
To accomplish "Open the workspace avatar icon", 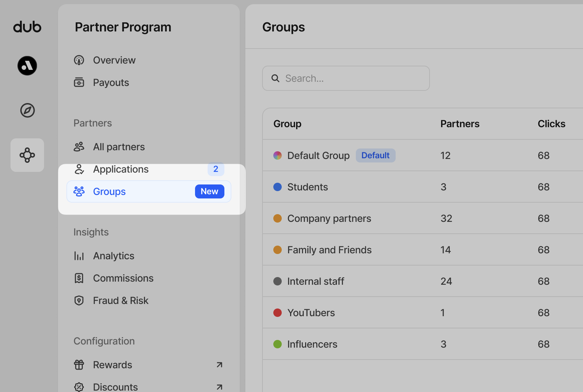I will [27, 66].
